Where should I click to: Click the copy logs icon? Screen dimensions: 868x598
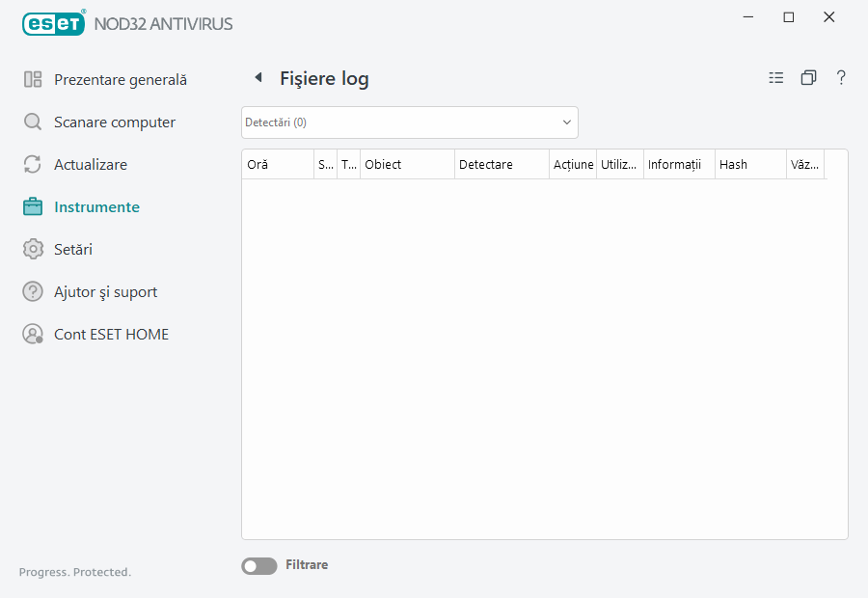click(808, 77)
